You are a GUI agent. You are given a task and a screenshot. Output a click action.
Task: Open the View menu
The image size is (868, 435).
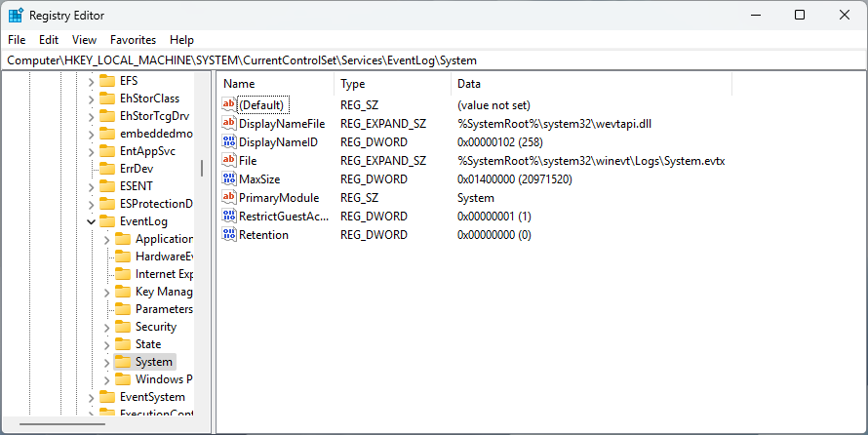tap(84, 40)
